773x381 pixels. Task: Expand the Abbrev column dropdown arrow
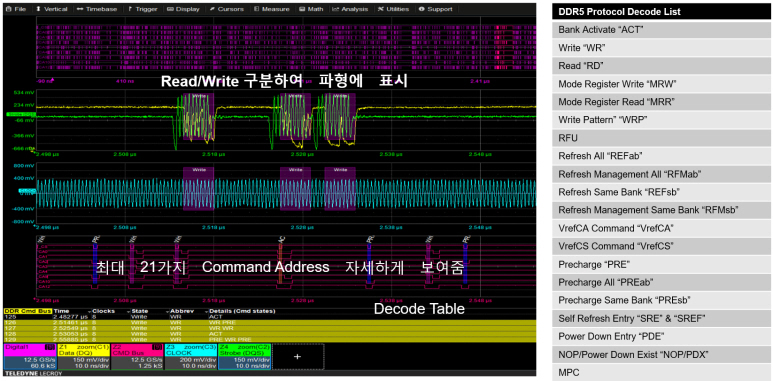(x=206, y=312)
